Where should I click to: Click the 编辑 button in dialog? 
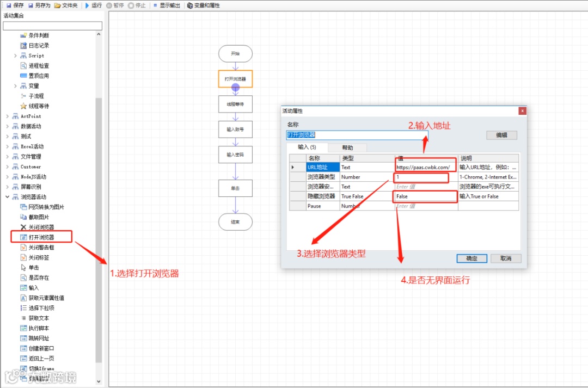[501, 136]
